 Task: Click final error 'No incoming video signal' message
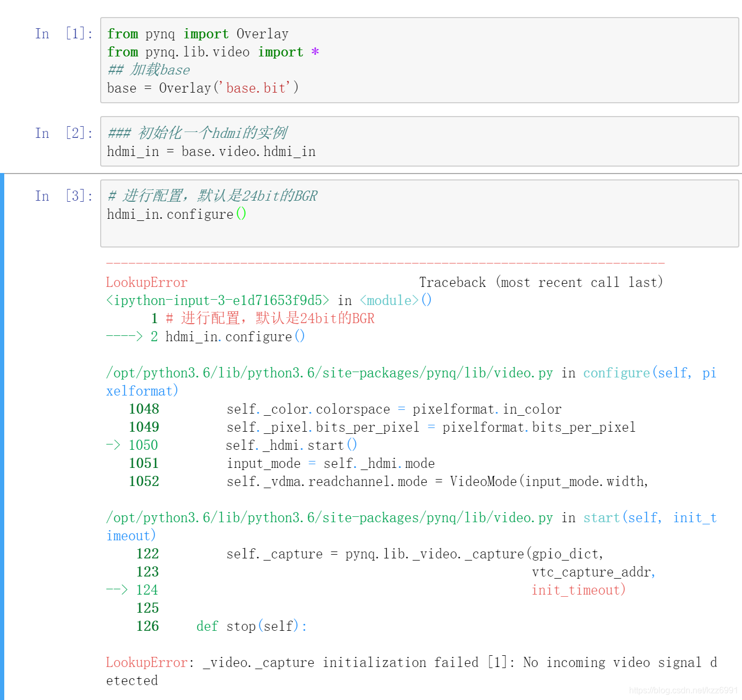click(x=411, y=672)
